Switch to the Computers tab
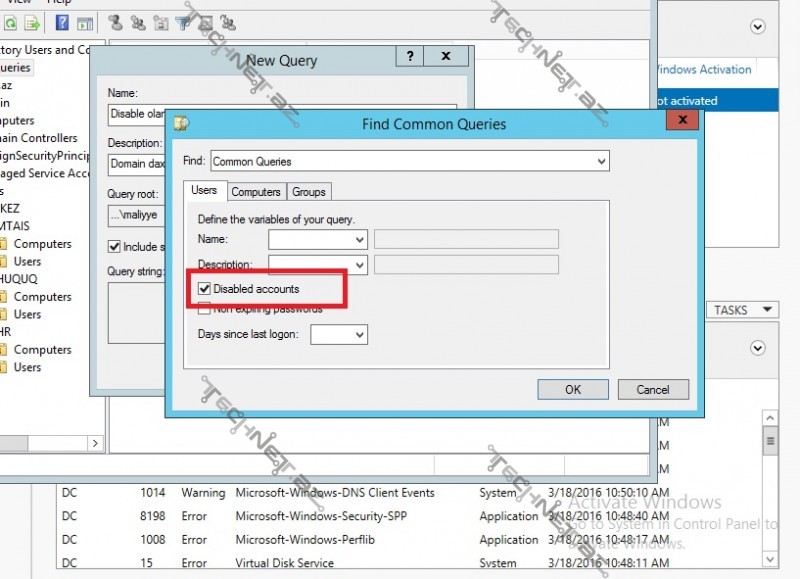Screen dimensions: 800x579 [255, 191]
